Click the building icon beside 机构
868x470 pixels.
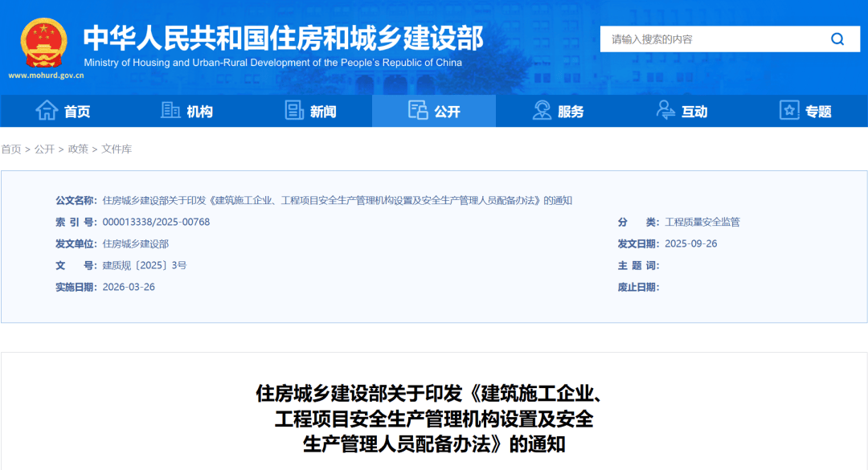[170, 111]
